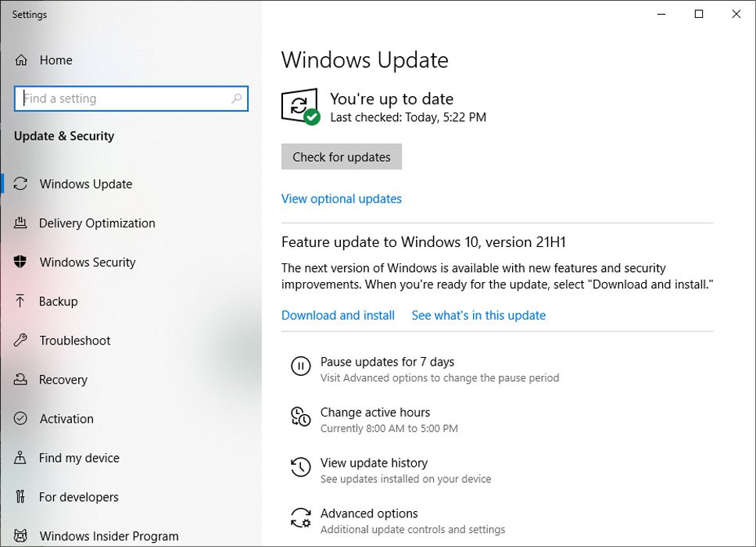
Task: Click the Backup upload arrow icon
Action: (20, 301)
